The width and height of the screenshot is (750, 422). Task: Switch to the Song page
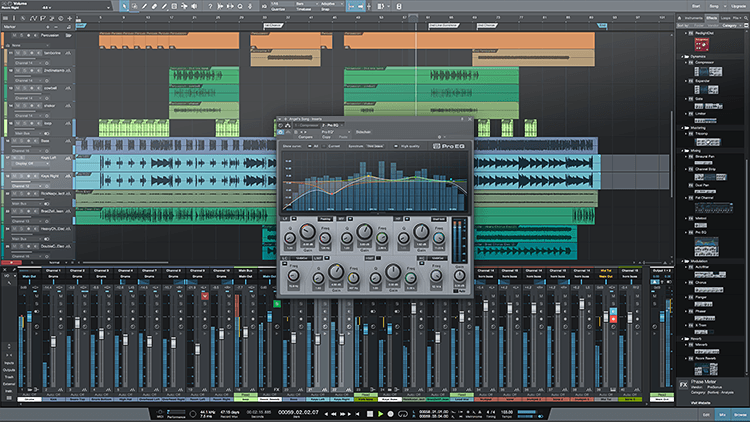(714, 6)
